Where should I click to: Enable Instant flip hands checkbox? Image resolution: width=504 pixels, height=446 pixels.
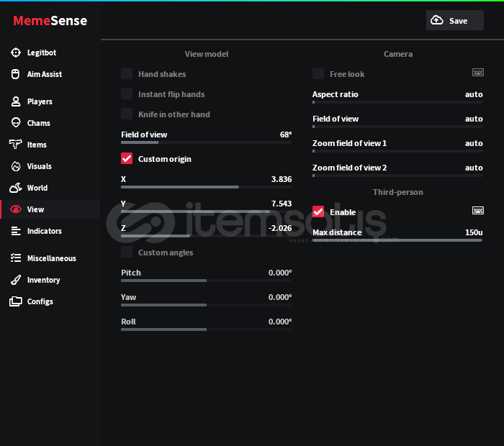click(127, 94)
